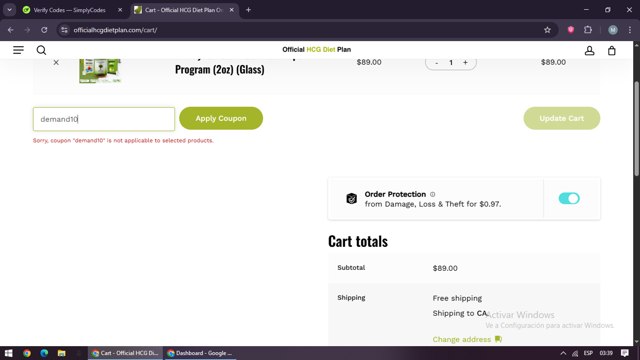The width and height of the screenshot is (640, 360).
Task: Open File Explorer from the taskbar
Action: pyautogui.click(x=62, y=353)
